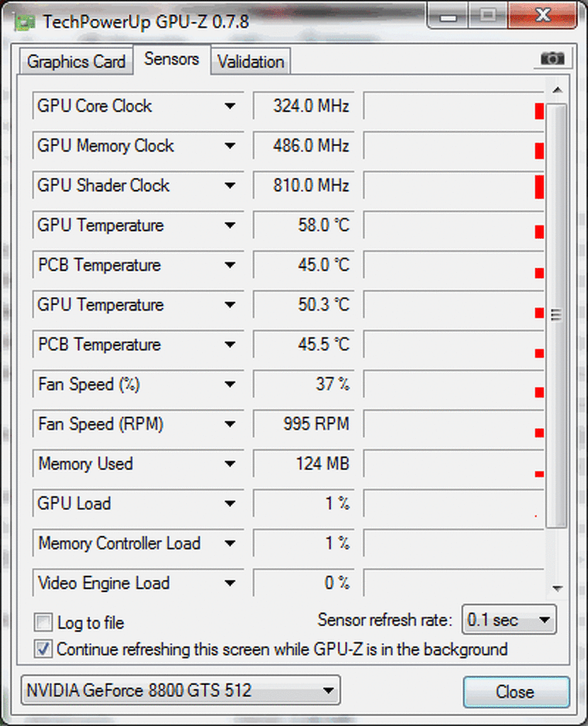Switch to the Validation tab
The width and height of the screenshot is (588, 726).
click(x=251, y=61)
